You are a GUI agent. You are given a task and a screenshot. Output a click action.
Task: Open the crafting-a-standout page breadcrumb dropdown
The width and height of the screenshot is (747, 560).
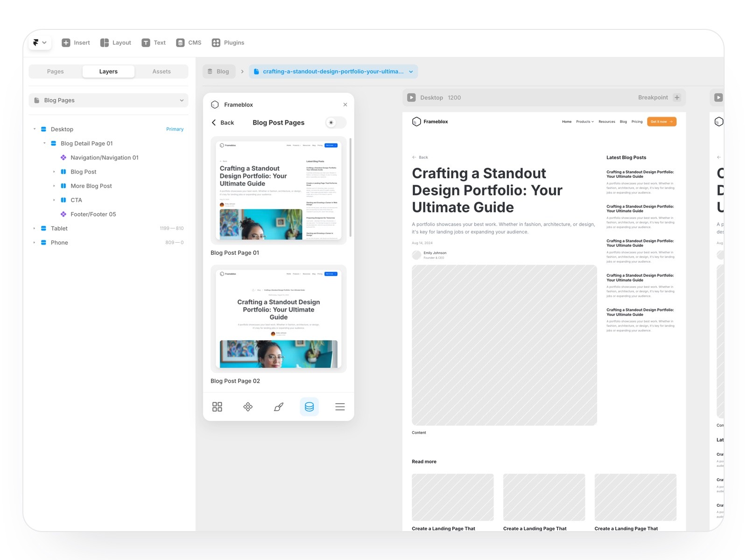click(x=410, y=71)
